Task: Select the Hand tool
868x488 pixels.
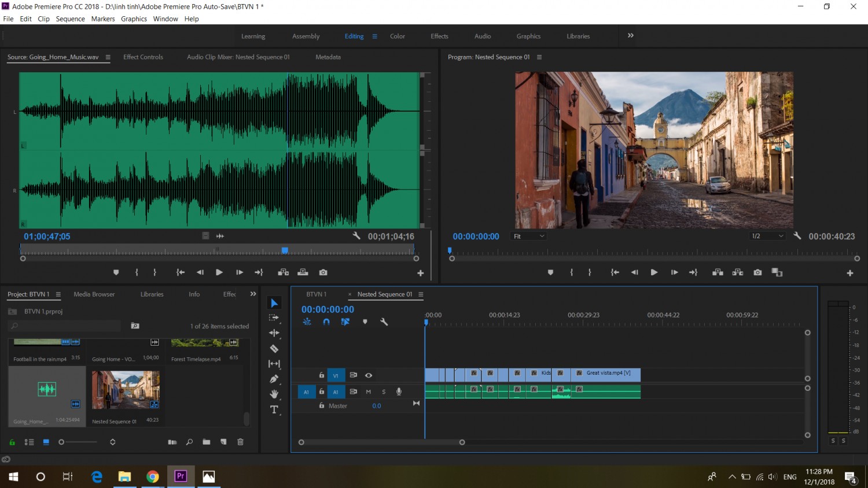Action: [274, 394]
